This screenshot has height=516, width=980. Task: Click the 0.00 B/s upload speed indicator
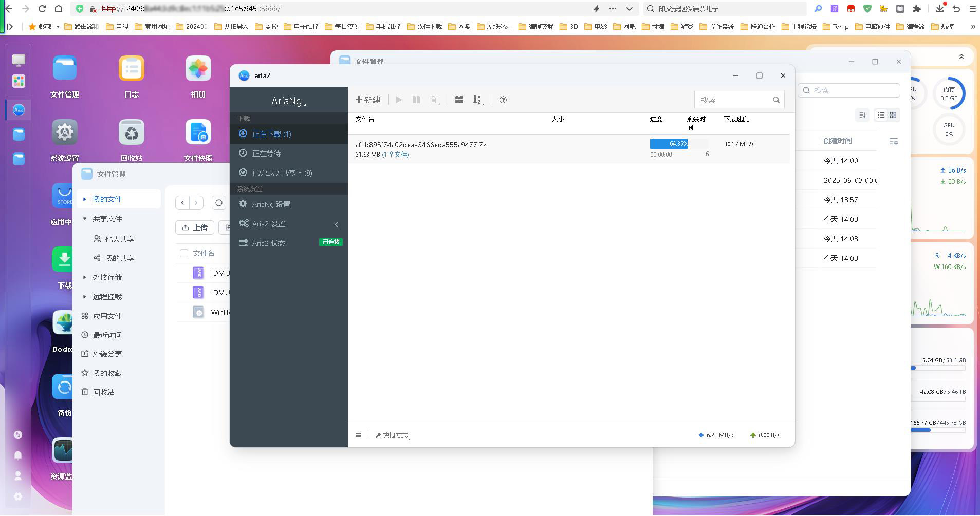click(765, 435)
